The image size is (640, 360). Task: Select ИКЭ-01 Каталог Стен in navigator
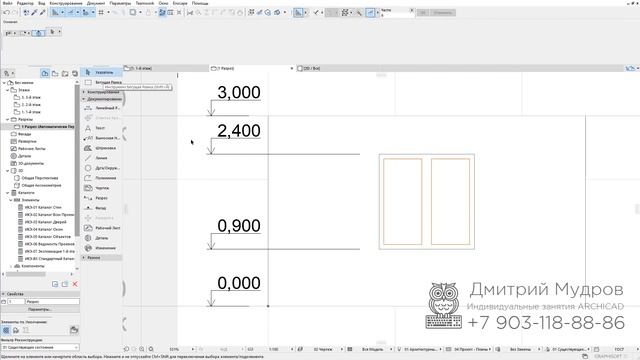point(42,207)
